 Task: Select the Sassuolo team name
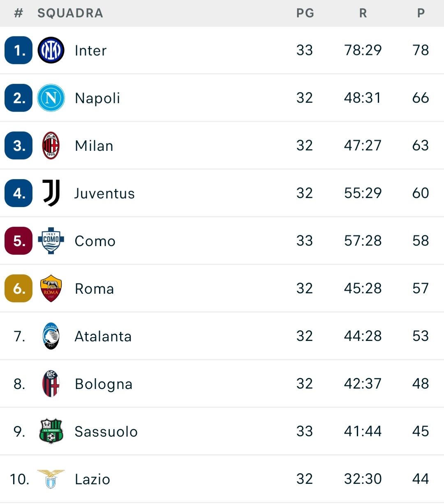[x=106, y=432]
